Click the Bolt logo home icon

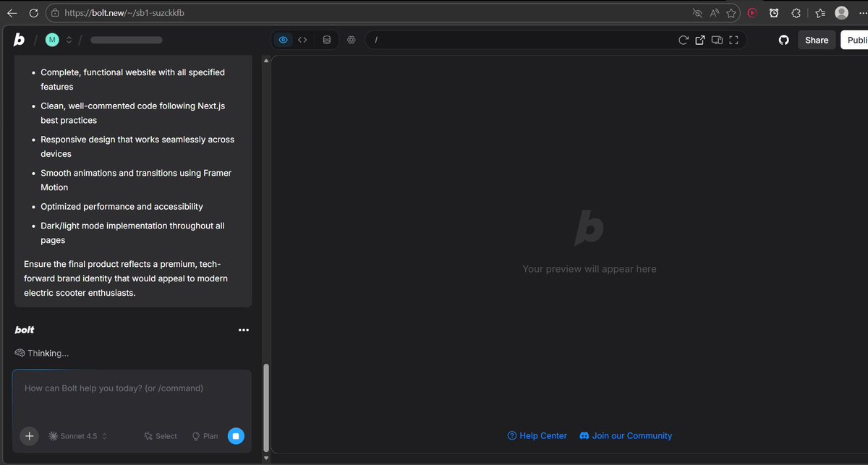click(19, 40)
